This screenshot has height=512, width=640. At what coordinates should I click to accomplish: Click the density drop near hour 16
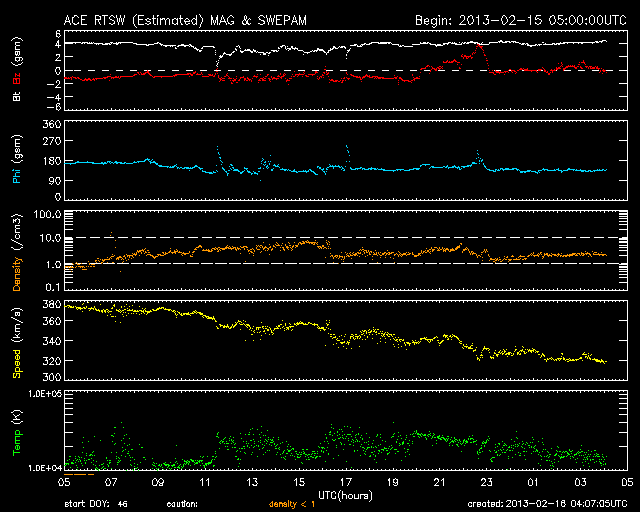pos(330,250)
